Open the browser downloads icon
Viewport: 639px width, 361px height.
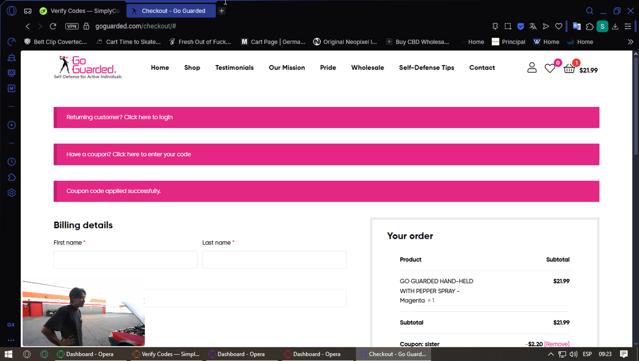615,26
